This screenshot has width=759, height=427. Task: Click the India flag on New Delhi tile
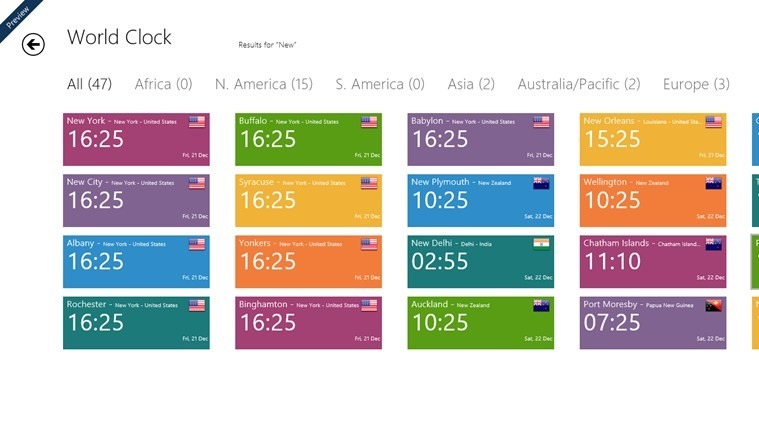point(541,243)
